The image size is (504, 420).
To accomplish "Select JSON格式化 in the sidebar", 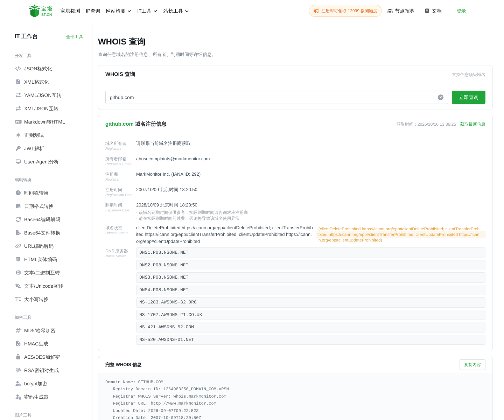I will 49,69.
